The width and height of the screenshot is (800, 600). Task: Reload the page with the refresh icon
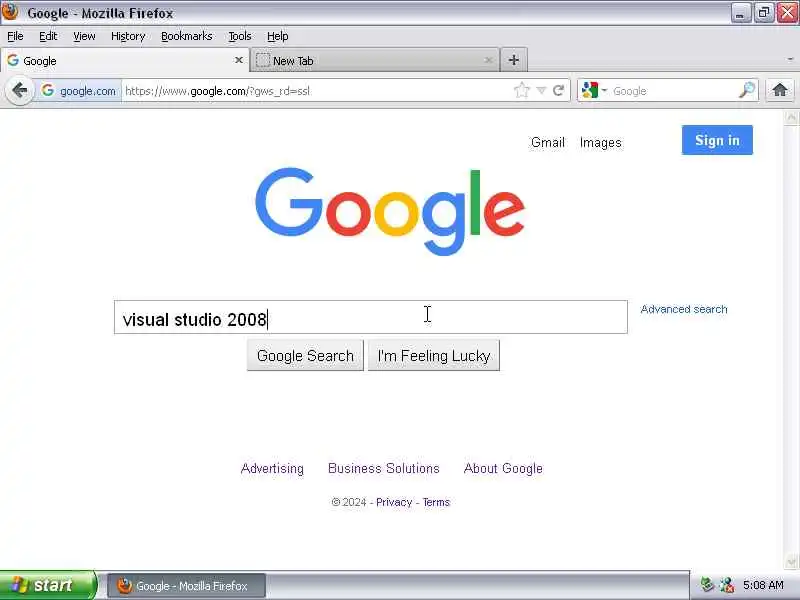point(559,90)
